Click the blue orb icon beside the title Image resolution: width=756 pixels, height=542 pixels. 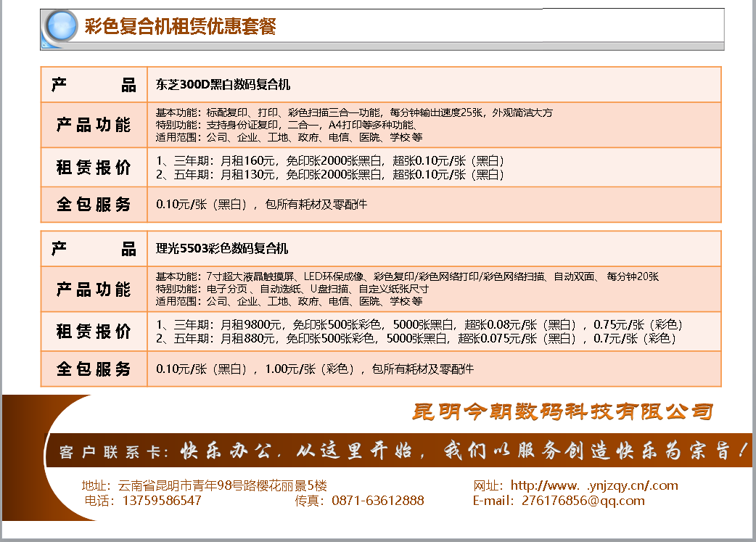[62, 25]
